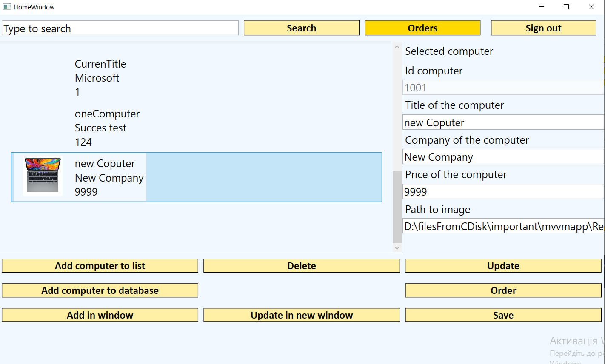Sign out of the application
This screenshot has width=605, height=364.
pos(543,28)
